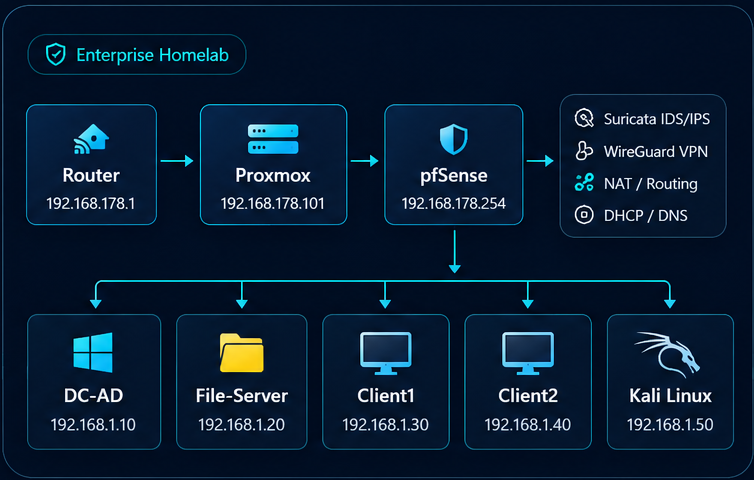This screenshot has width=754, height=480.
Task: Click the WireGuard VPN icon
Action: pyautogui.click(x=584, y=151)
